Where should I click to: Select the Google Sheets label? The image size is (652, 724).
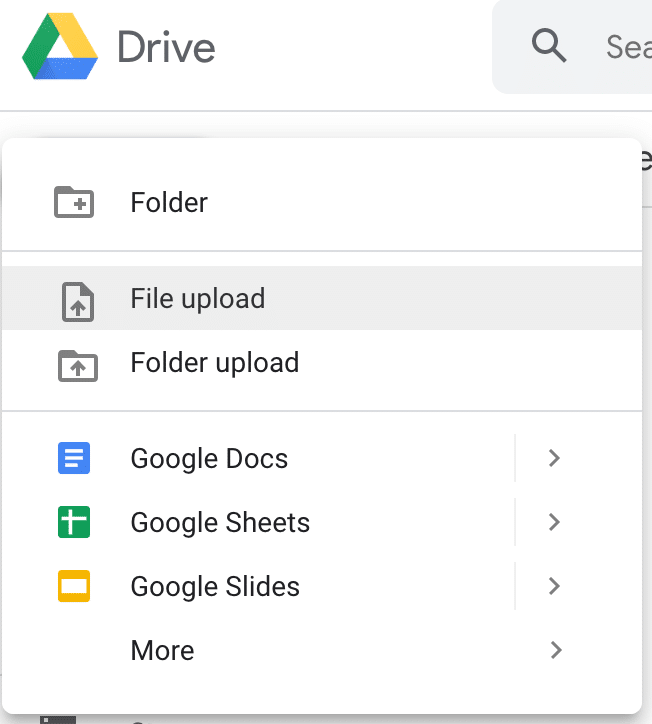click(x=220, y=523)
